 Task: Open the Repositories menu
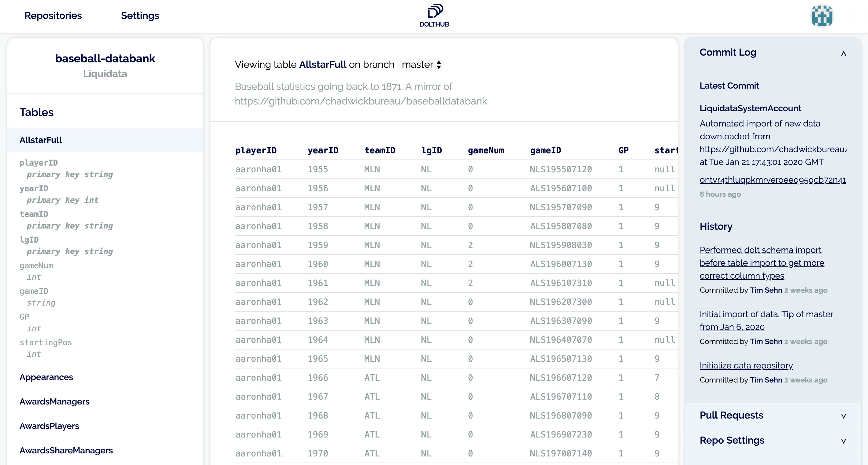(53, 16)
